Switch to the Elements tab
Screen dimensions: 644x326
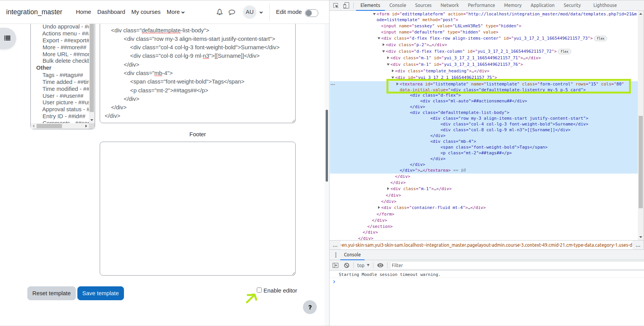[370, 5]
